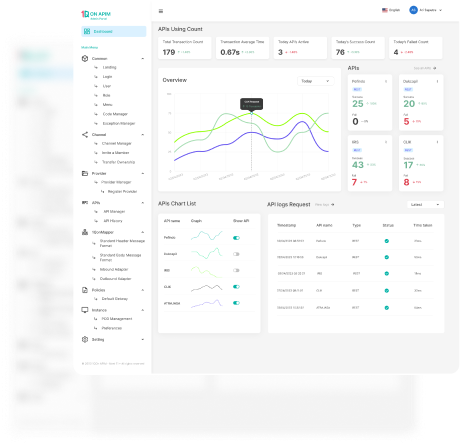
Task: Collapse the Channel menu section
Action: coord(143,134)
